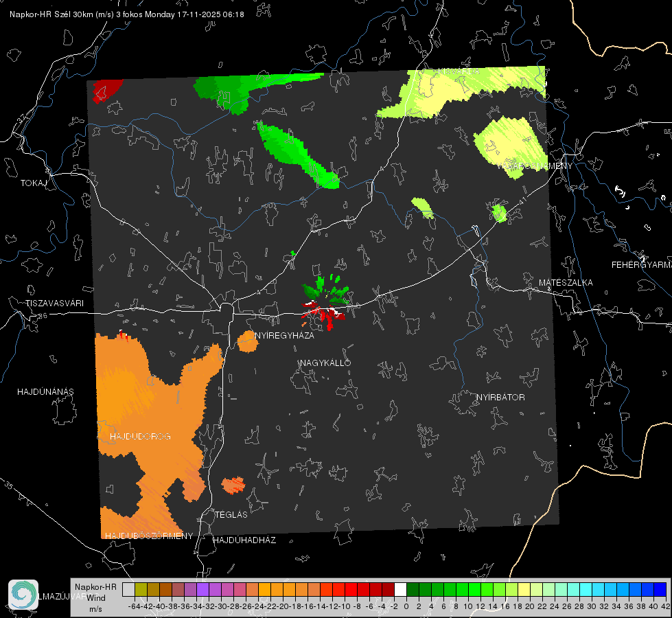Click the road number 36 label
The width and height of the screenshot is (672, 618).
pyautogui.click(x=43, y=316)
